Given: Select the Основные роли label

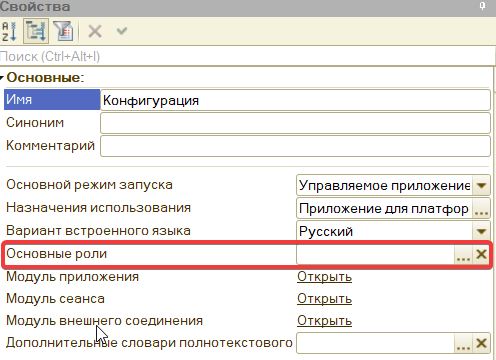Looking at the screenshot, I should tap(56, 254).
